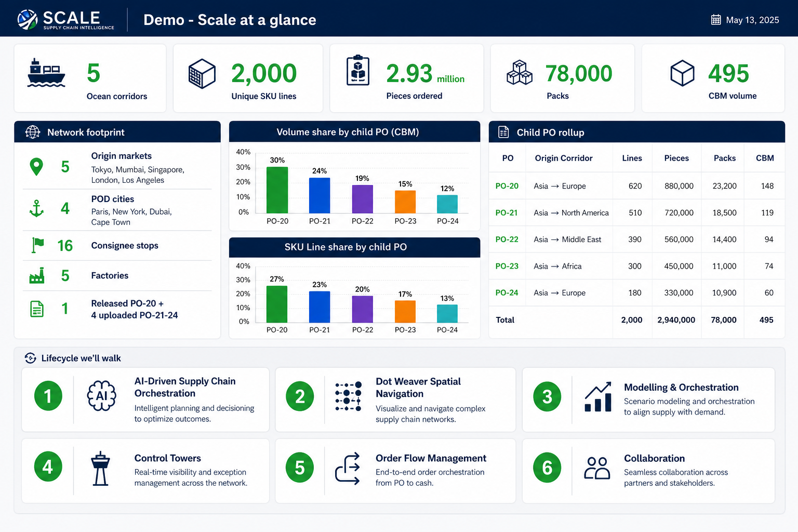Select the orange PO-23 bar in SKU Line chart
Viewport: 798px width, 532px height.
(405, 312)
